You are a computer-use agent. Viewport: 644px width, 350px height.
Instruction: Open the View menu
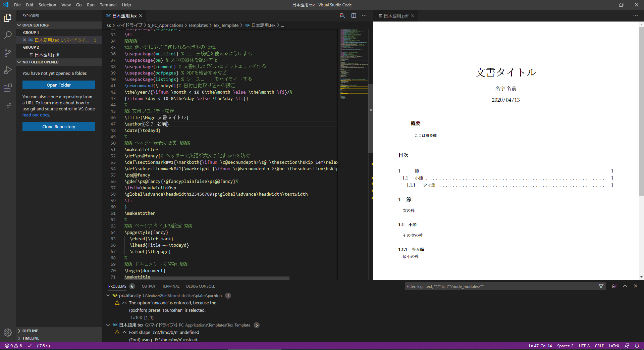66,5
